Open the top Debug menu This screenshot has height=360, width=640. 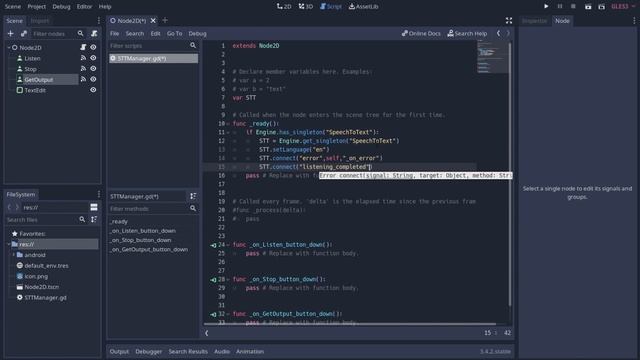pos(61,7)
